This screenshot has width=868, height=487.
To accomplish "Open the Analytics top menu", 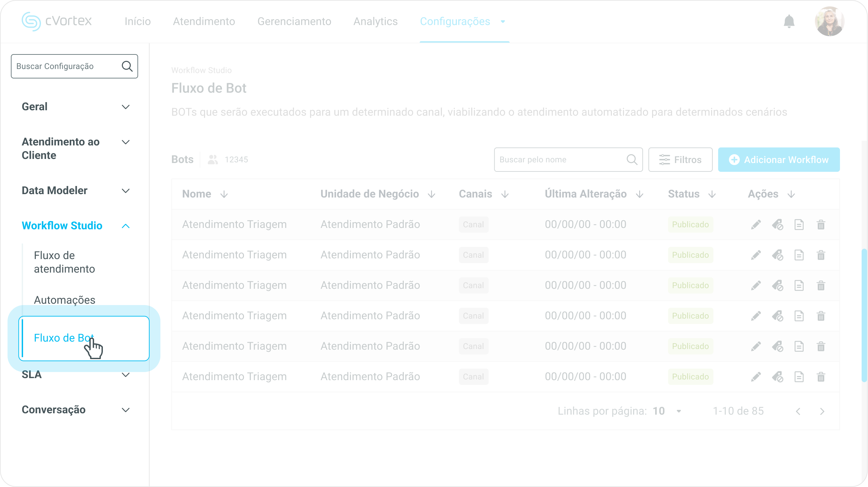I will [375, 21].
